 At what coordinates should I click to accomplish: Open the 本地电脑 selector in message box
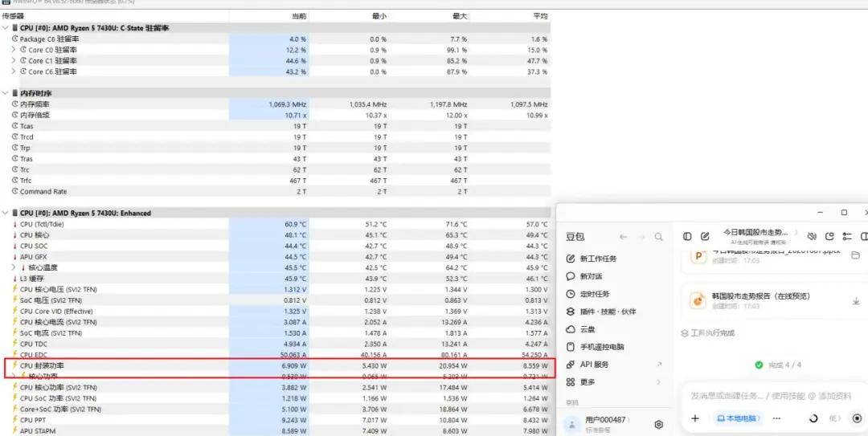(739, 418)
